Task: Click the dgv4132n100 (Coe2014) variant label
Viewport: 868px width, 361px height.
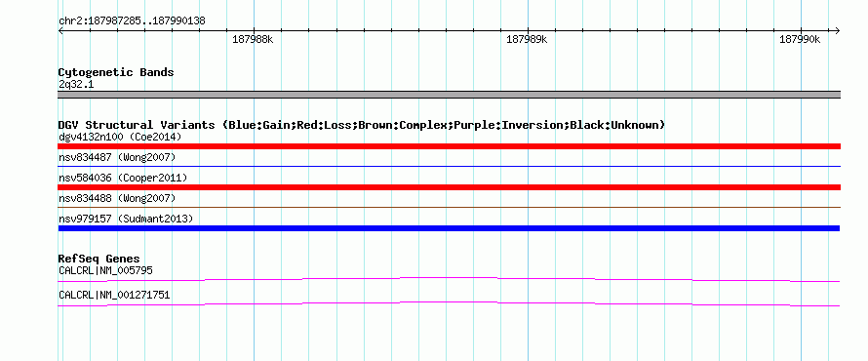Action: point(120,137)
